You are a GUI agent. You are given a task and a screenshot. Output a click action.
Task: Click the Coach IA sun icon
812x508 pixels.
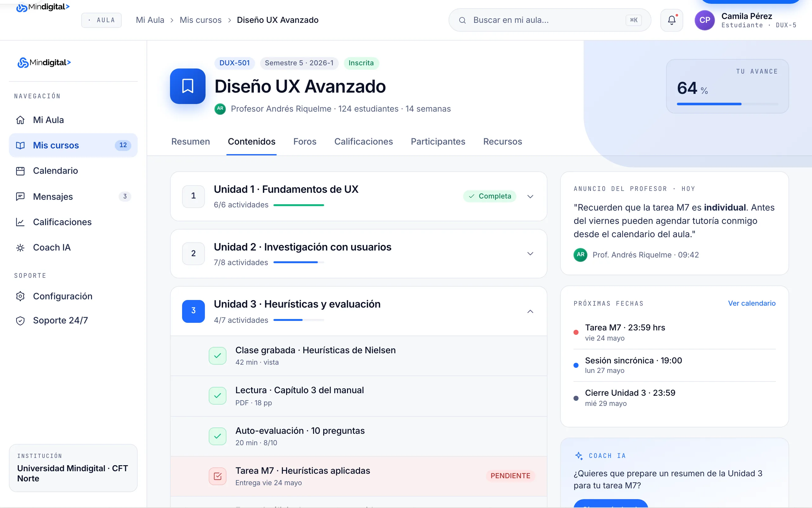(20, 248)
